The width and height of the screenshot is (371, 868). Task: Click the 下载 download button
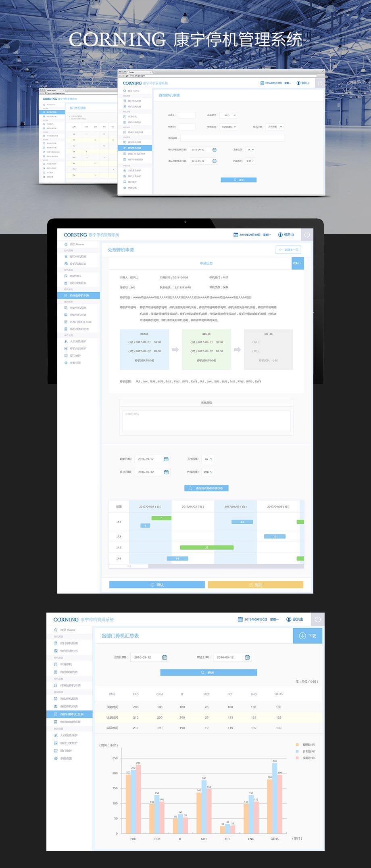(x=307, y=636)
